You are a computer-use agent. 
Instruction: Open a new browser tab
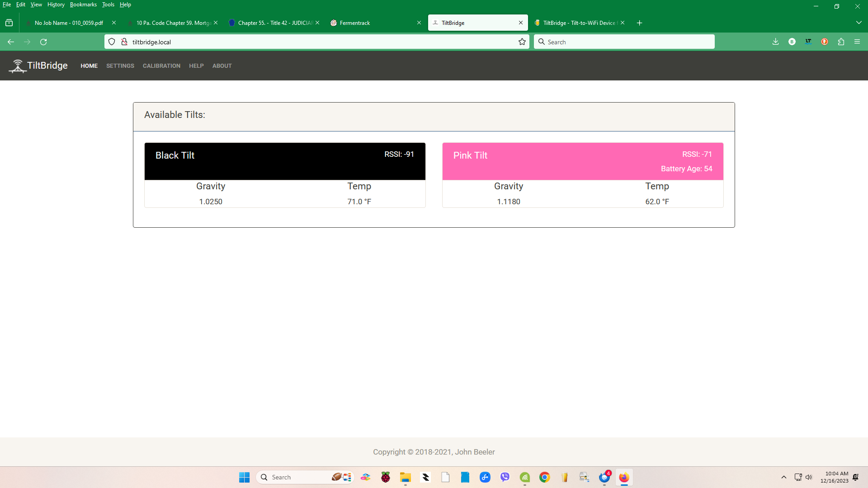click(639, 23)
